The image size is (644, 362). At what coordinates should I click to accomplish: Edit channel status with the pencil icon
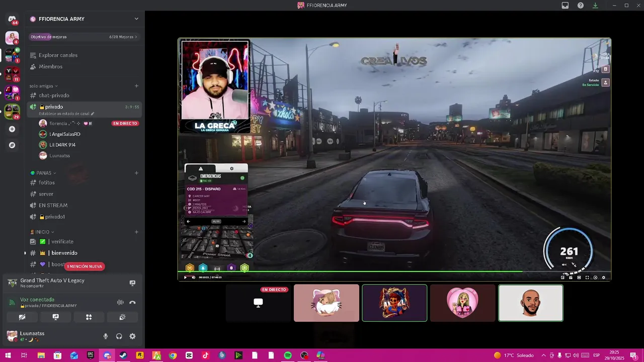coord(92,114)
